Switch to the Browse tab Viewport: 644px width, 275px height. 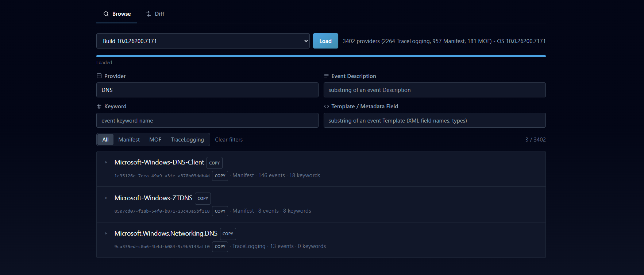[x=117, y=14]
